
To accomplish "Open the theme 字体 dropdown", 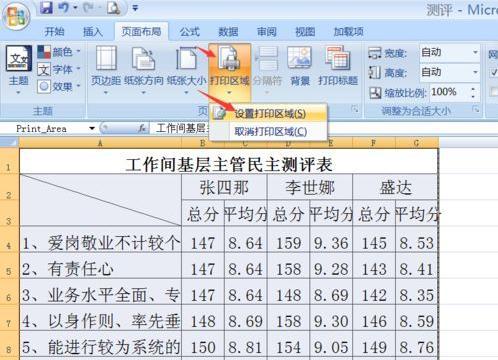I will [59, 69].
